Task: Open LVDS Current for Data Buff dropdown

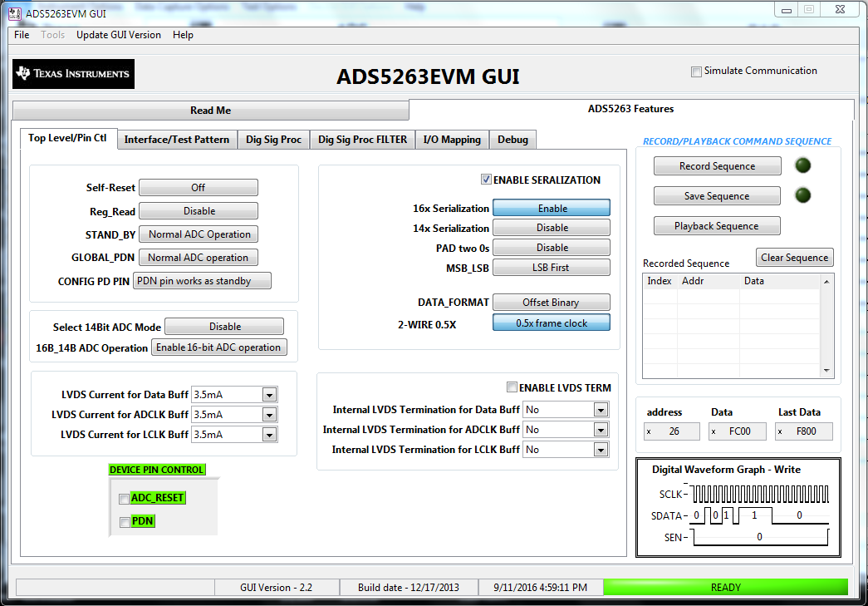Action: (270, 395)
